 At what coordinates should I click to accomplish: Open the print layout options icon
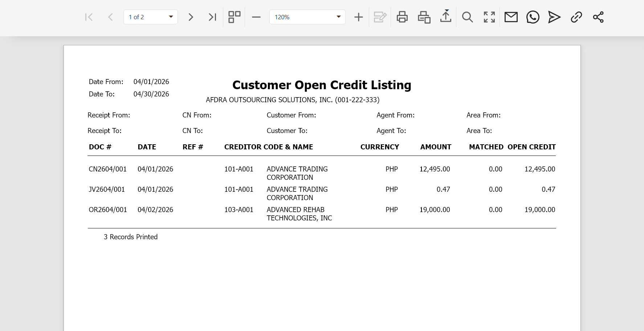click(424, 17)
